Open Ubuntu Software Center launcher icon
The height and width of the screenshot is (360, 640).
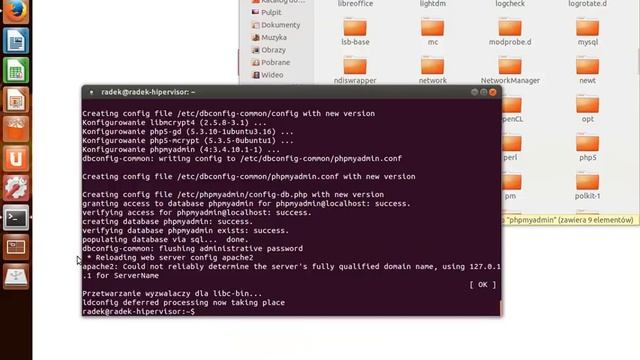(16, 129)
